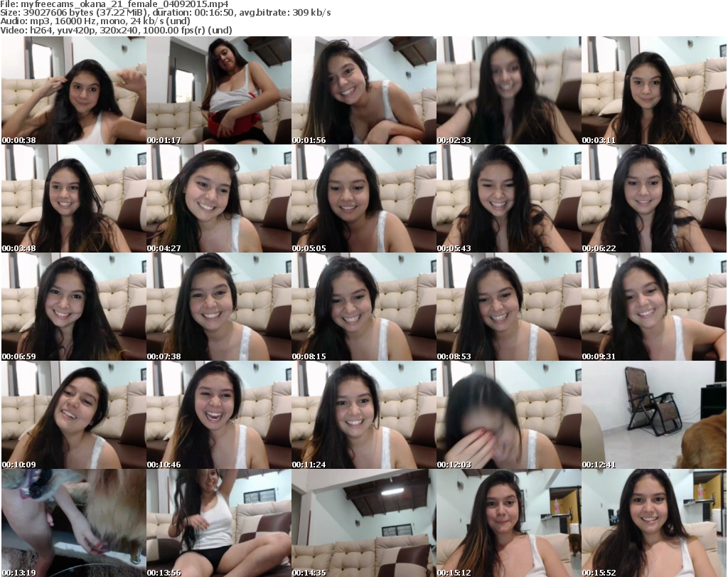The image size is (728, 577).
Task: Select the thumbnail stamped 00:10:09
Action: pyautogui.click(x=74, y=415)
